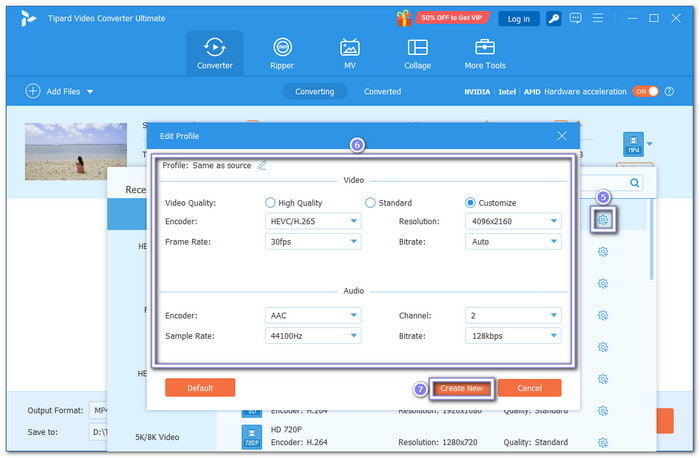Viewport: 700px width, 458px height.
Task: Click Cancel in Edit Profile
Action: tap(529, 388)
